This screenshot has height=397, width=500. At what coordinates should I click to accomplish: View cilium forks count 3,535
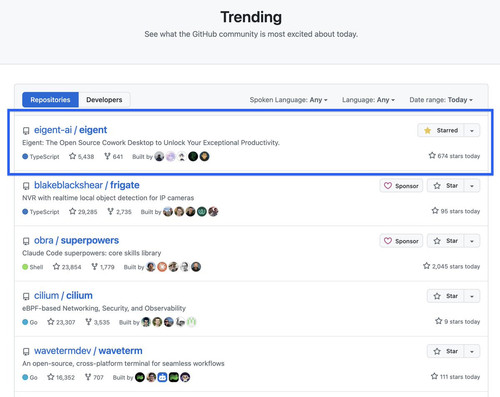click(97, 322)
